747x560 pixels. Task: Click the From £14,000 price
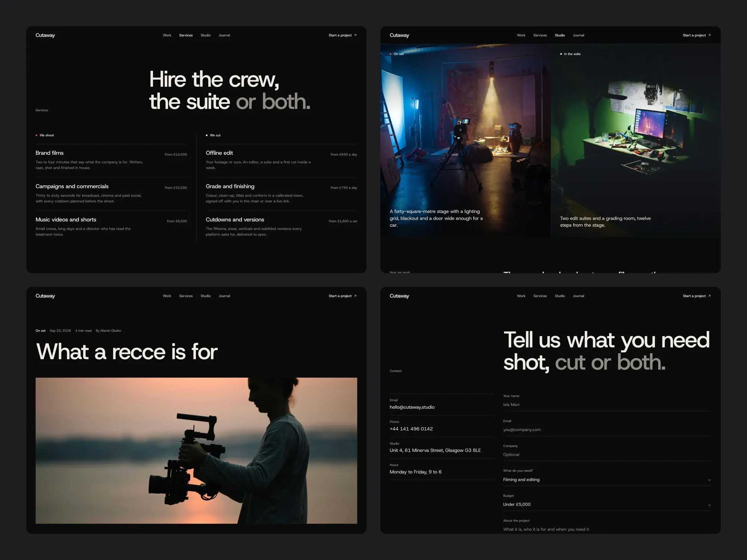pos(176,154)
